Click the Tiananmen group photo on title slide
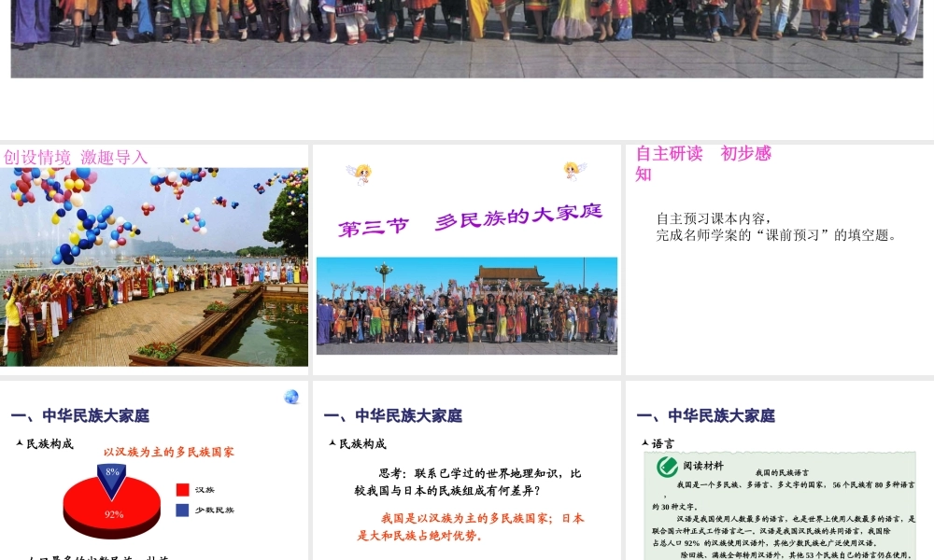This screenshot has width=934, height=560. pos(466,306)
